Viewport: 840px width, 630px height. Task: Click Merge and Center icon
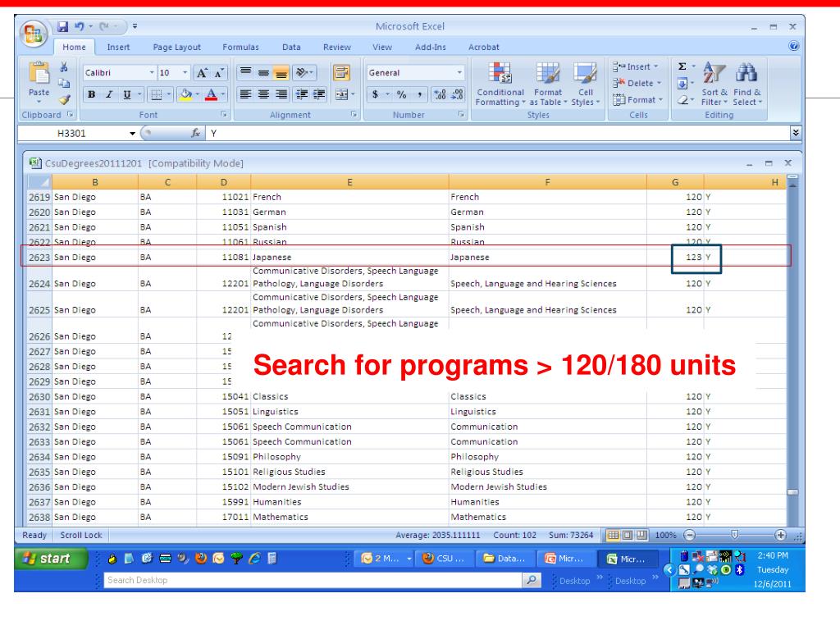pos(342,95)
